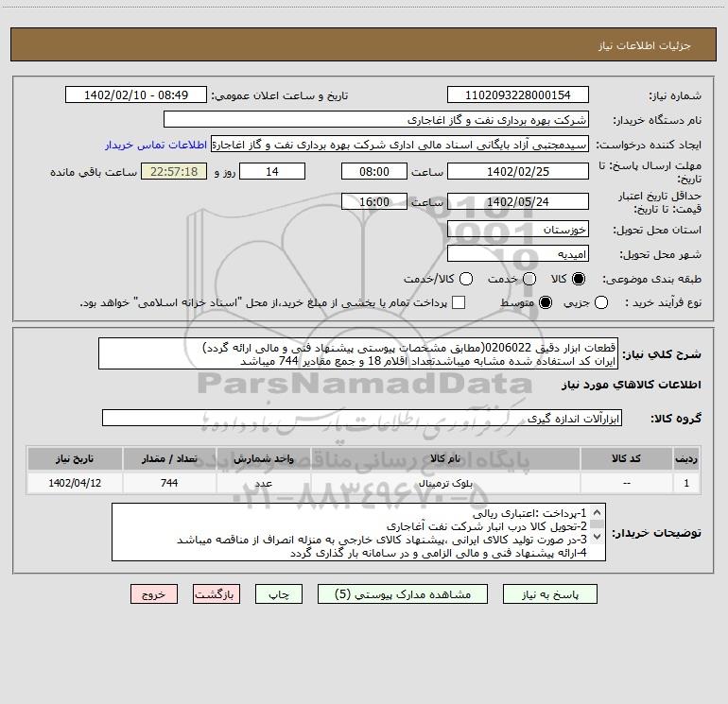Click item name cell 'بلوک ترمینال'
Screen dimensions: 728x704
tap(445, 483)
